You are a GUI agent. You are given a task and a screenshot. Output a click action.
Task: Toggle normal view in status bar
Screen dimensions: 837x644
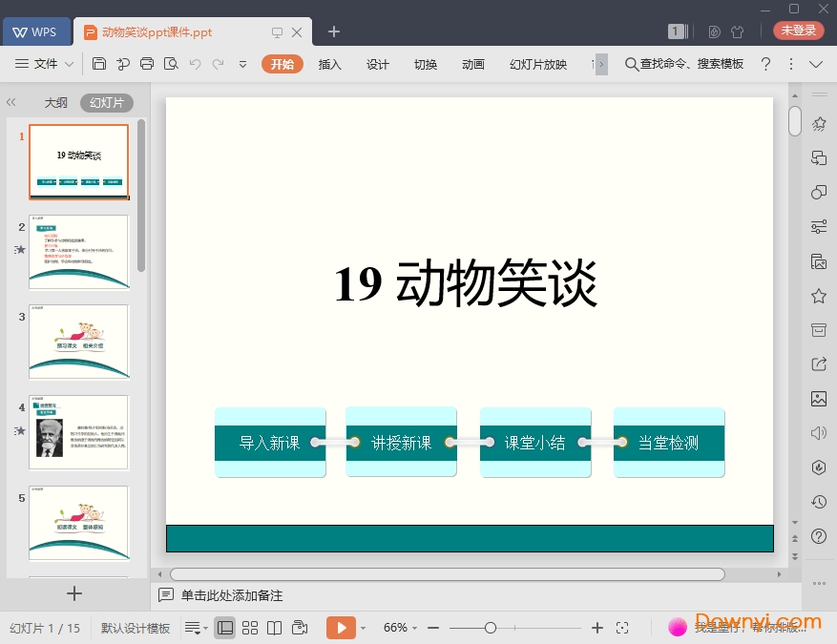click(224, 627)
